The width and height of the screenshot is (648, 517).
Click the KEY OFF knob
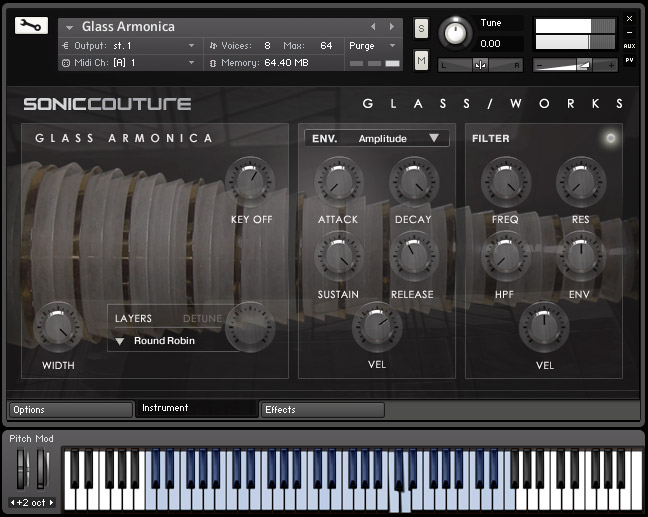point(250,182)
